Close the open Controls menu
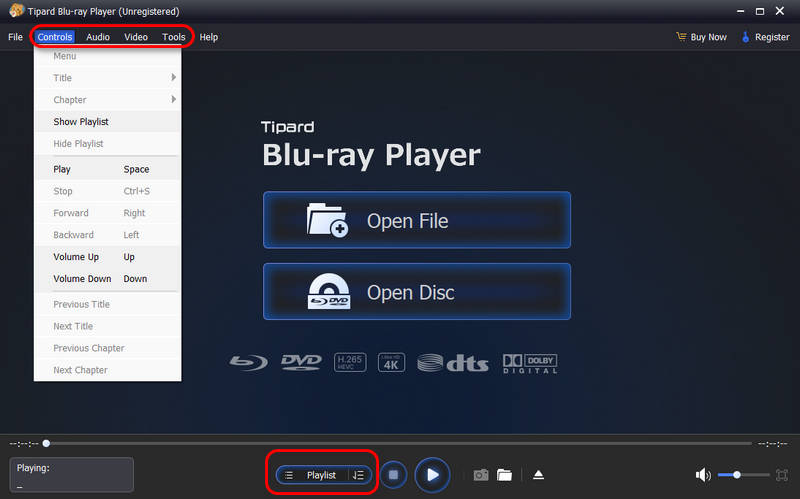800x499 pixels. tap(55, 37)
